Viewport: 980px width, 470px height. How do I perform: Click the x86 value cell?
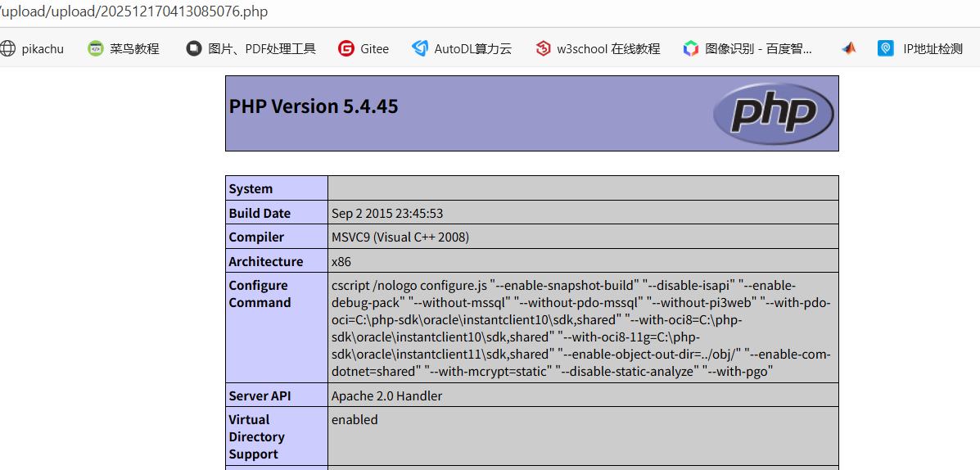coord(583,260)
